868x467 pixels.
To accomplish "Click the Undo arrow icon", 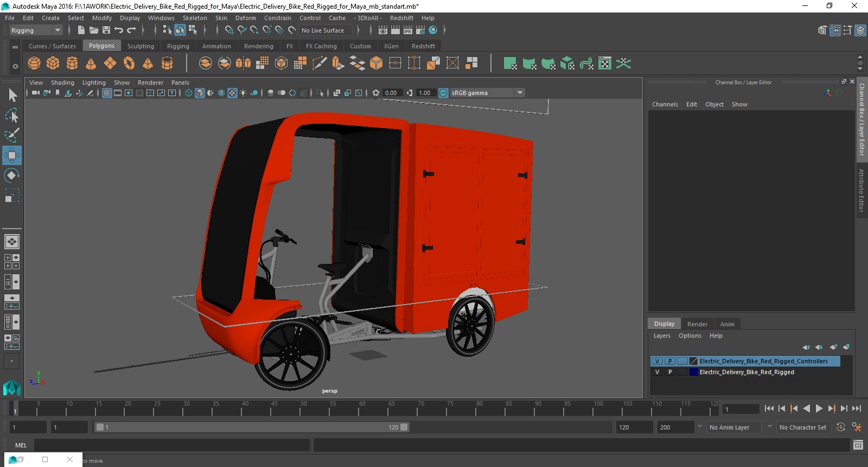I will [x=119, y=30].
